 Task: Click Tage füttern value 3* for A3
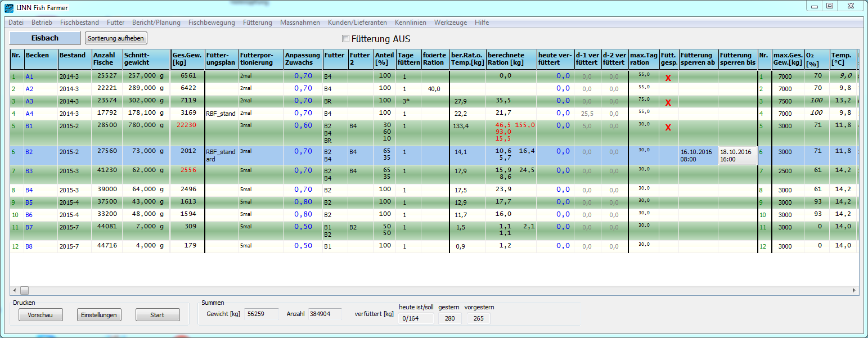tap(406, 101)
